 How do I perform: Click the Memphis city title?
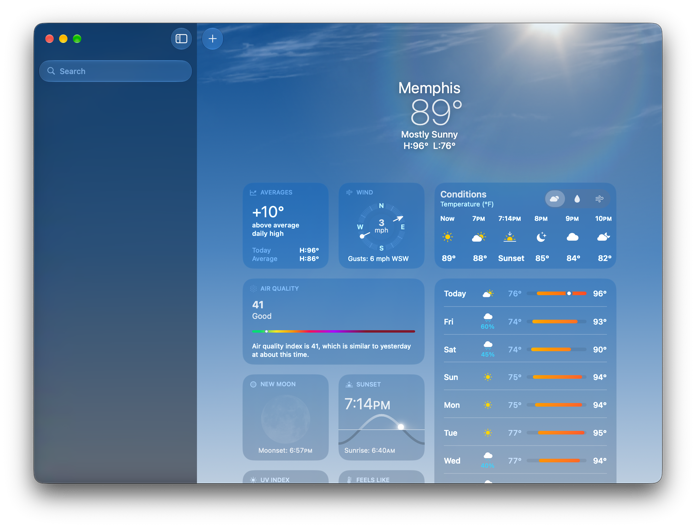[429, 88]
